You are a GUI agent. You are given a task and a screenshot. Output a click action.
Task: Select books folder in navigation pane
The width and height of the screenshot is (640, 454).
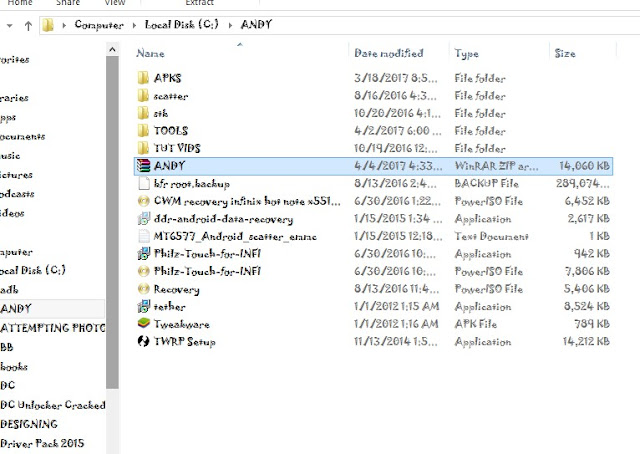[x=14, y=366]
